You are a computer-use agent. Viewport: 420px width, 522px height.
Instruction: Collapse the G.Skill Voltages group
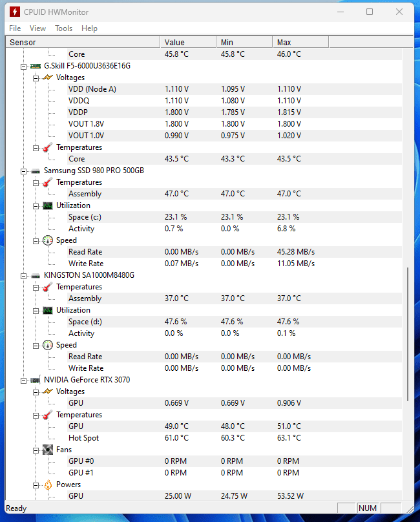pos(36,78)
